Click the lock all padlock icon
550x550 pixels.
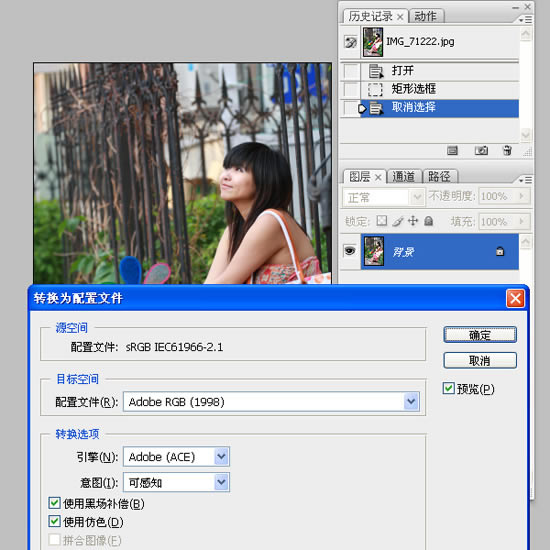click(x=428, y=221)
